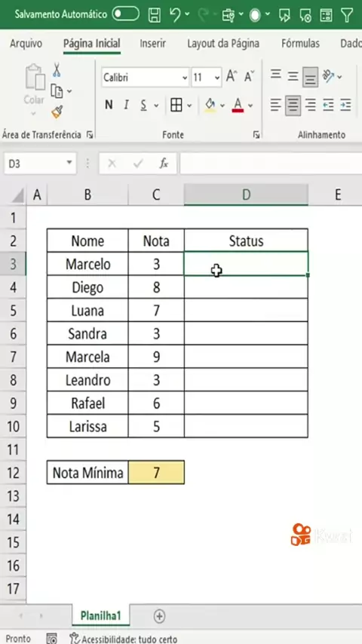The height and width of the screenshot is (644, 362).
Task: Toggle the Salvamento Automático switch
Action: coord(126,14)
